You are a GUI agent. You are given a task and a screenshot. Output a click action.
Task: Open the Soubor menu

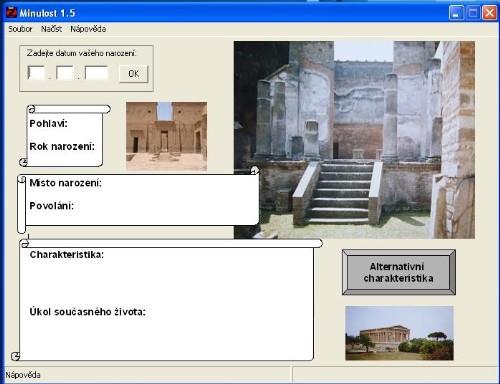pos(20,29)
